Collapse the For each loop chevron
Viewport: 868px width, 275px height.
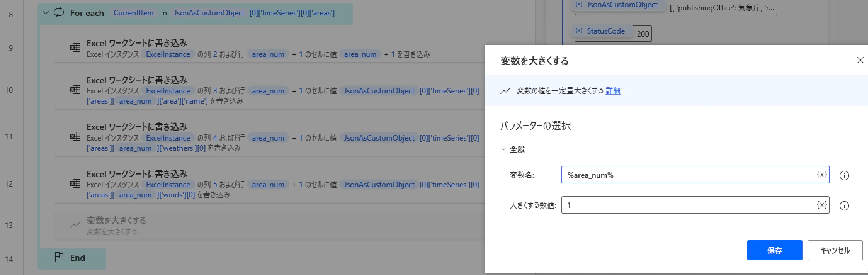tap(45, 13)
